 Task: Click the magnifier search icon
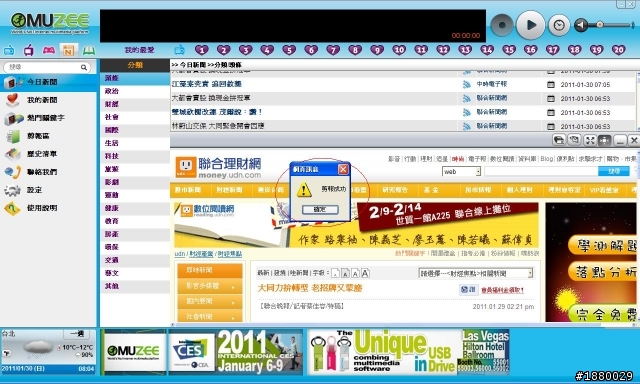point(84,67)
